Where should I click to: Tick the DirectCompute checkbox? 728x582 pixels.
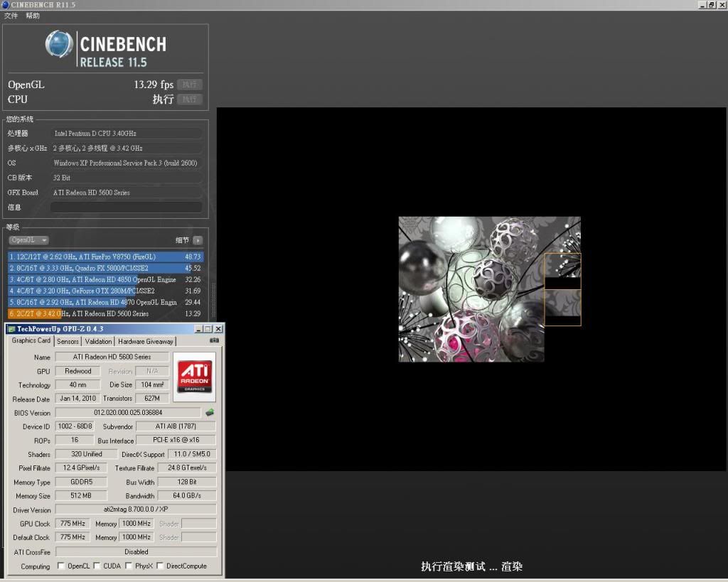click(160, 566)
